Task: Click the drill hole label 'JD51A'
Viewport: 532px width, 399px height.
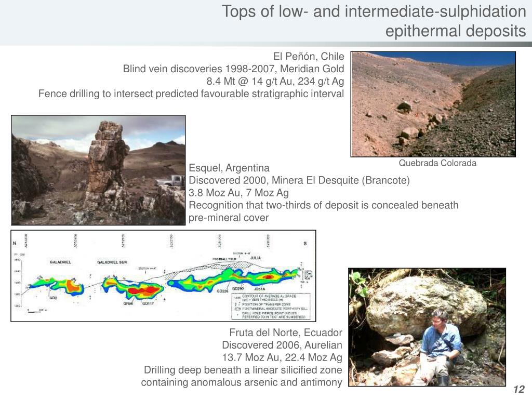Action: pos(259,289)
